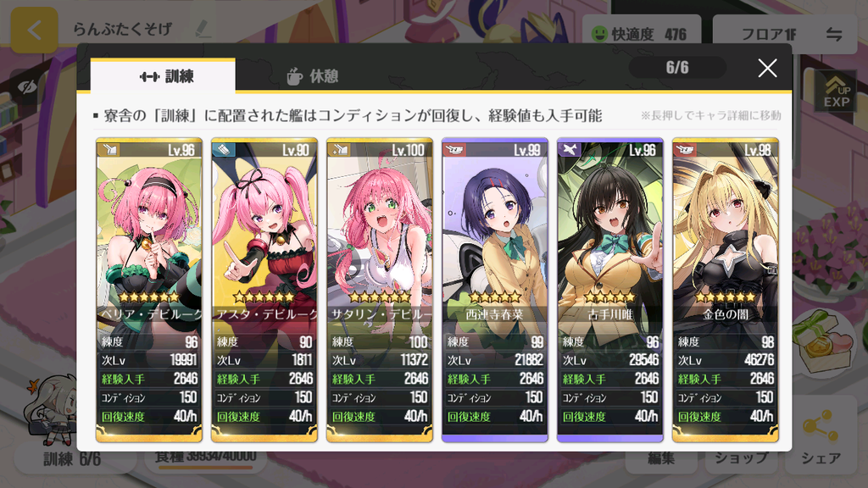Open the ショップ shop button

tap(741, 459)
